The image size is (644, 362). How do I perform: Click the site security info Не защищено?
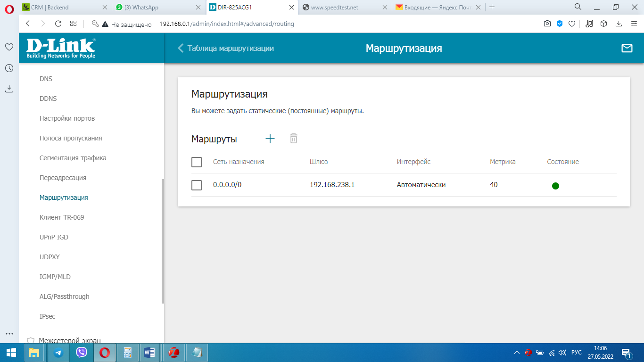coord(126,24)
